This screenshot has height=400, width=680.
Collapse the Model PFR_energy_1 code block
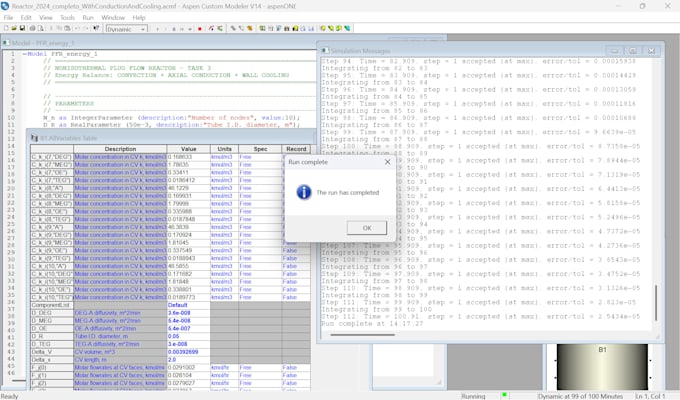tap(24, 54)
